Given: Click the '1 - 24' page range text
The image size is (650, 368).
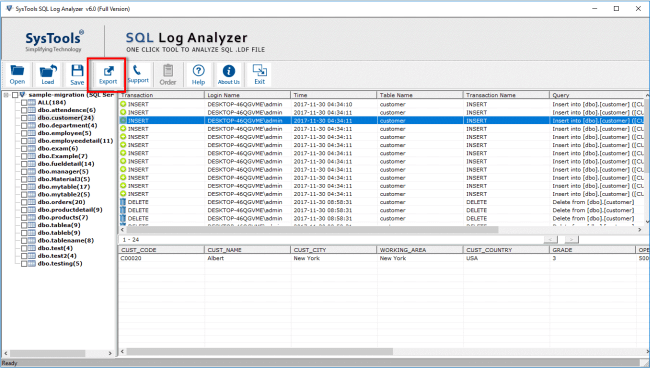Looking at the screenshot, I should [x=131, y=240].
